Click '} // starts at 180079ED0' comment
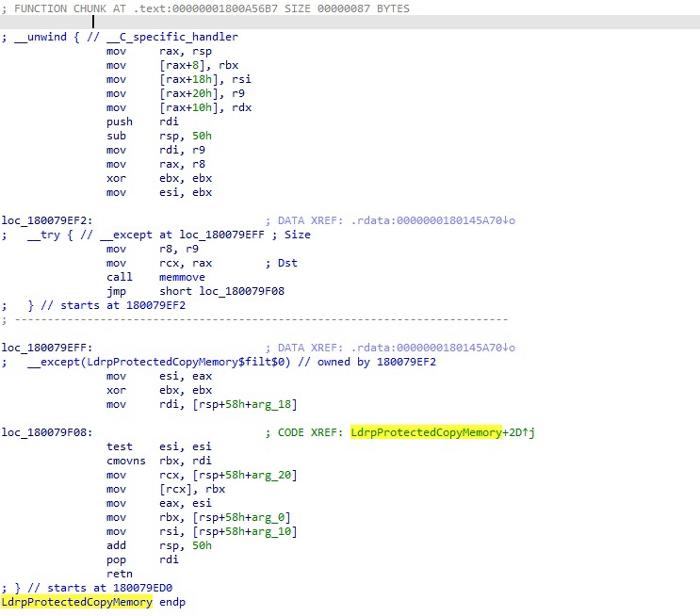The height and width of the screenshot is (616, 700). point(93,589)
